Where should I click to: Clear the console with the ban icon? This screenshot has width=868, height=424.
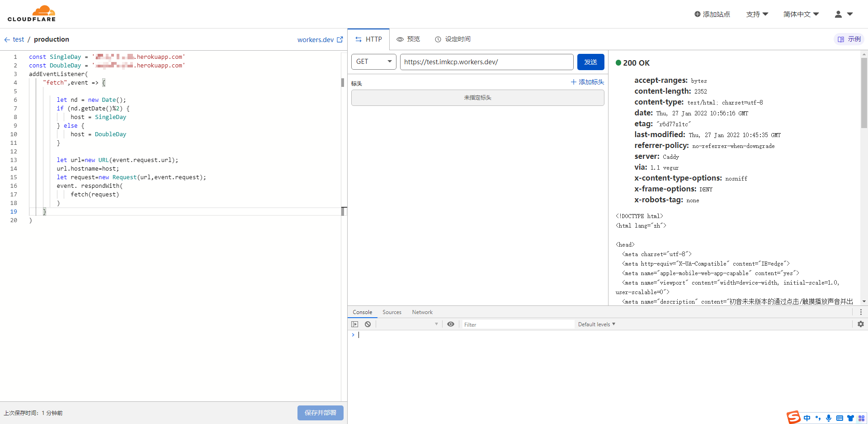coord(368,324)
